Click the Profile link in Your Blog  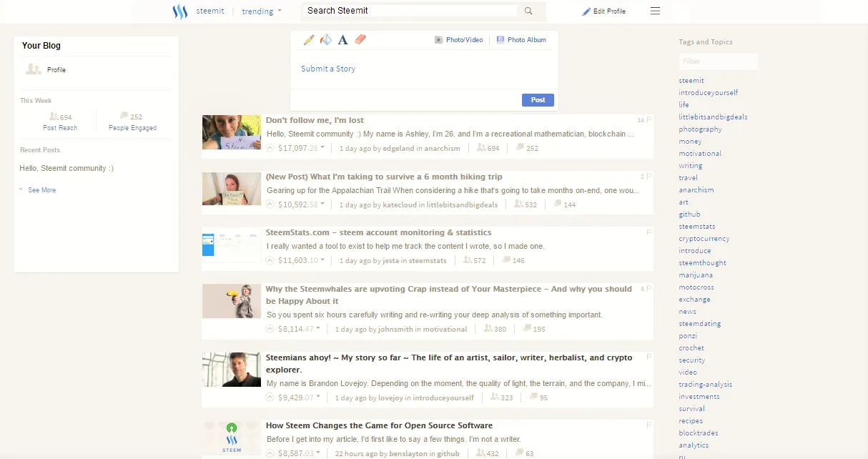coord(56,69)
